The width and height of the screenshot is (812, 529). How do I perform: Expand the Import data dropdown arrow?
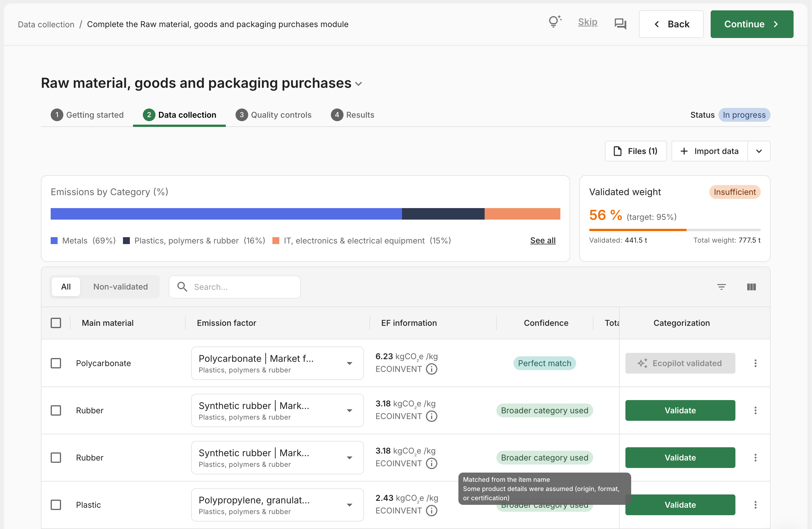tap(759, 151)
